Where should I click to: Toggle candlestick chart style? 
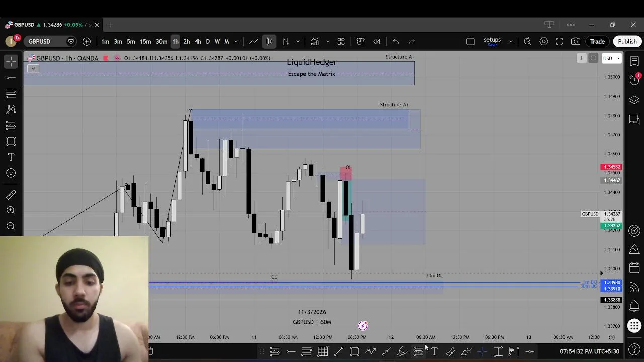click(270, 41)
